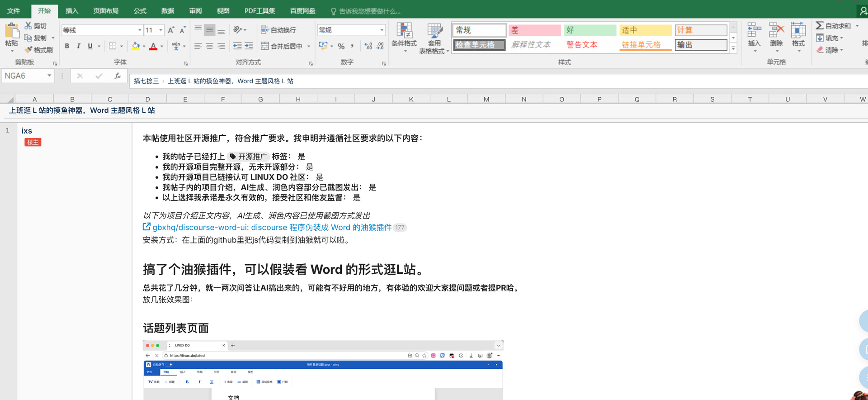Toggle Bold formatting
Screen dimensions: 868x400
[67, 46]
